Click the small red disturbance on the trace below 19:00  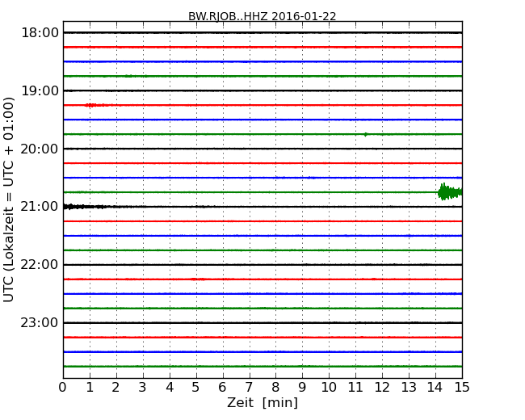point(96,105)
